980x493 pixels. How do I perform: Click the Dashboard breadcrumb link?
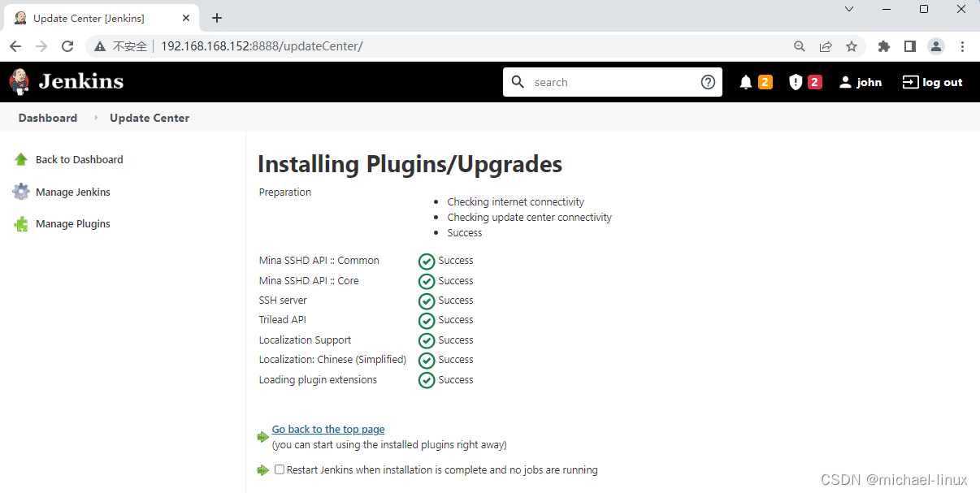pos(48,118)
